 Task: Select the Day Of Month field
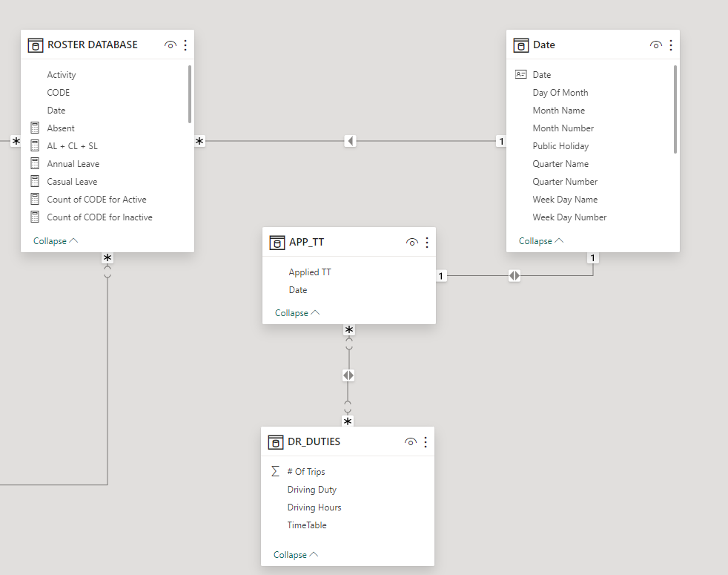tap(560, 93)
